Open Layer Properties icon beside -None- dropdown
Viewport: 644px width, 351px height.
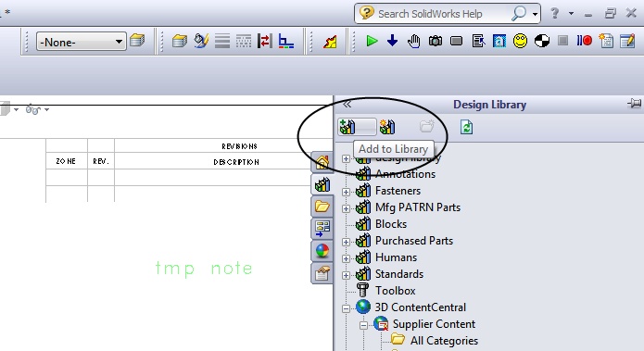click(x=137, y=41)
